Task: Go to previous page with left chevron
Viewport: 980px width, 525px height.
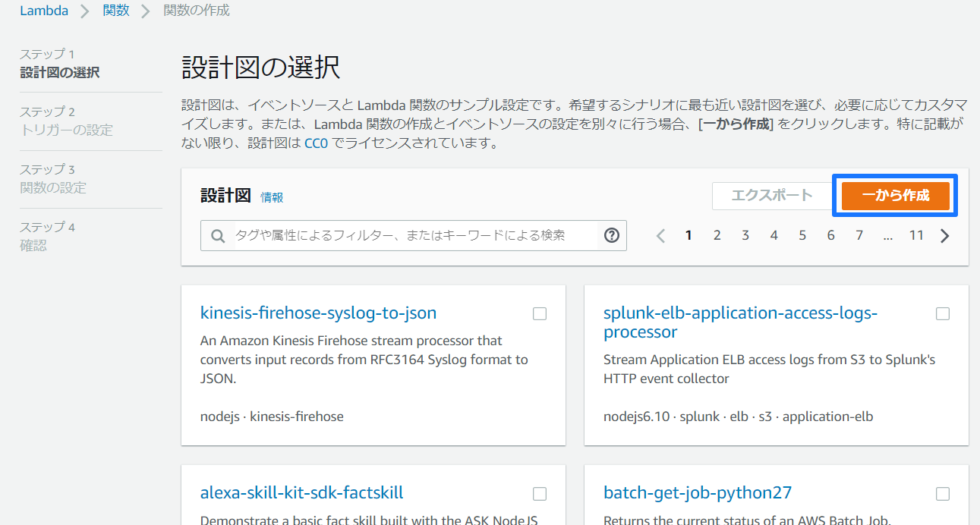Action: [x=660, y=236]
